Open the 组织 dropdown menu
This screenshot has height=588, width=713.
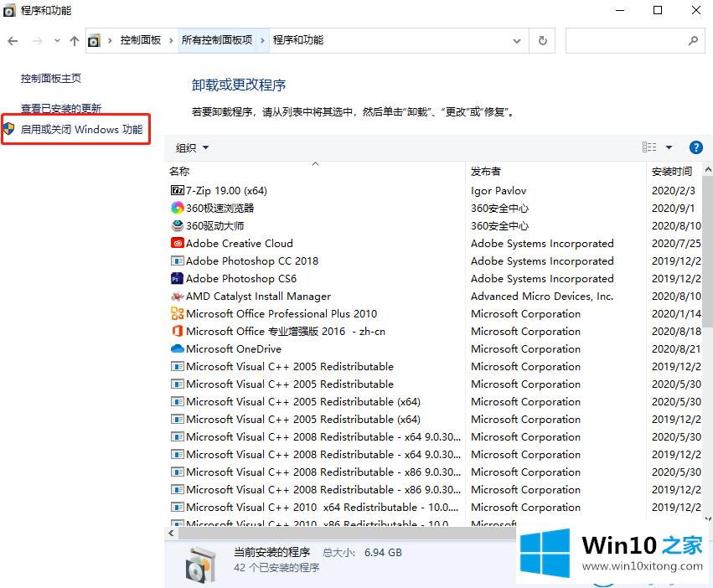(x=193, y=147)
